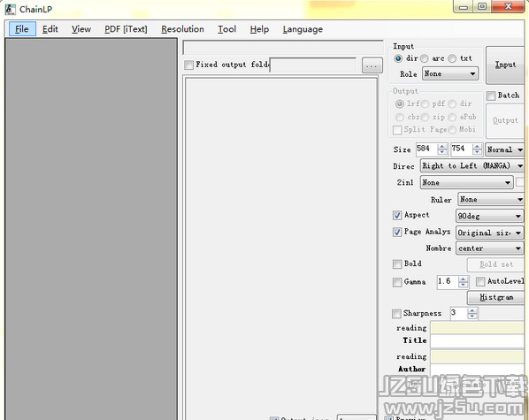Image resolution: width=529 pixels, height=420 pixels.
Task: Open the Role dropdown
Action: (x=450, y=73)
